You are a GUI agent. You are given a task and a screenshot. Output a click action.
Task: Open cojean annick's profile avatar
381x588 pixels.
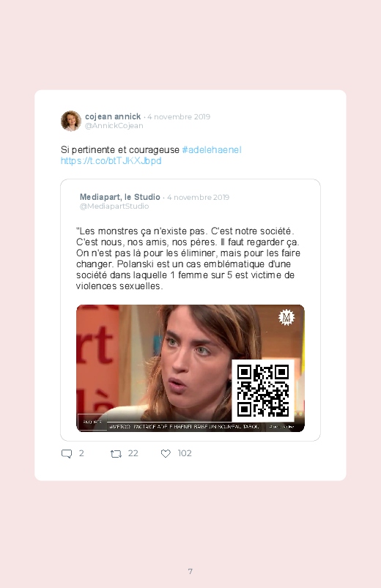click(71, 121)
